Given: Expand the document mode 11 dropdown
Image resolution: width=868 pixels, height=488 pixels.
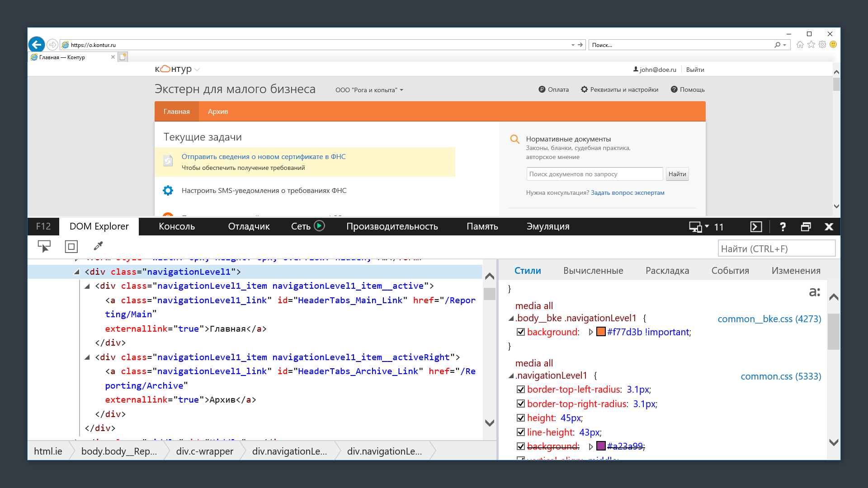Looking at the screenshot, I should point(707,226).
